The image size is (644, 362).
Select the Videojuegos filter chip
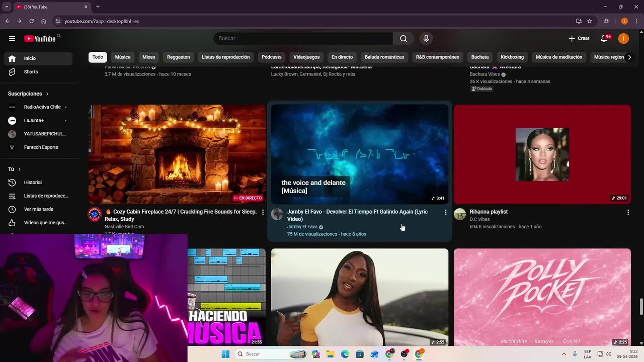point(306,57)
